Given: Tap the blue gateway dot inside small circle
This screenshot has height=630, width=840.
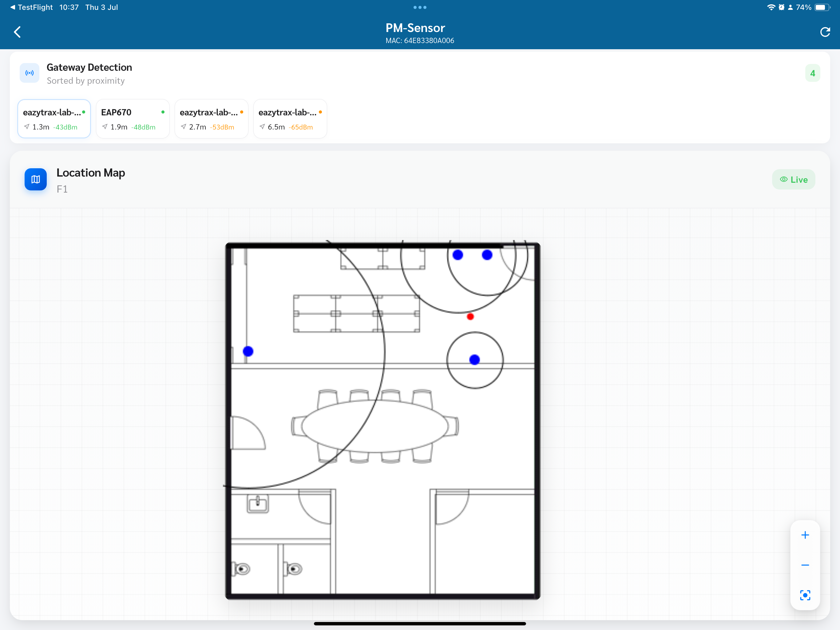Looking at the screenshot, I should pos(474,360).
